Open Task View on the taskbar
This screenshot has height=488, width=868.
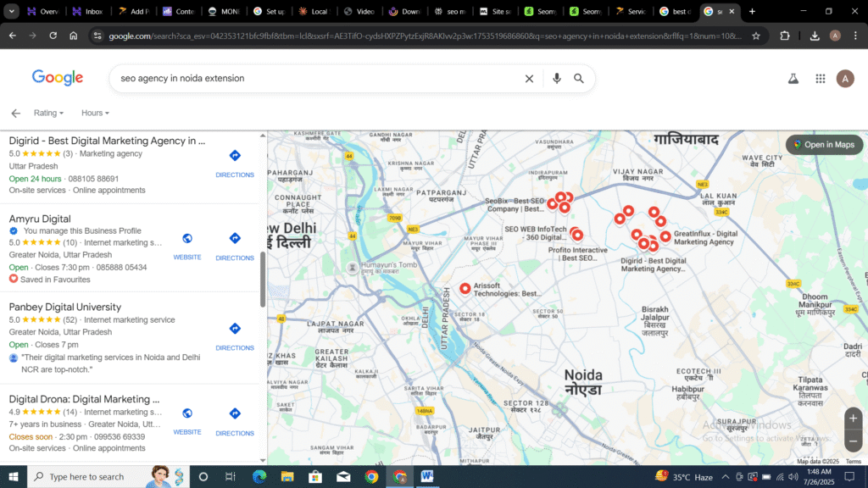(231, 476)
